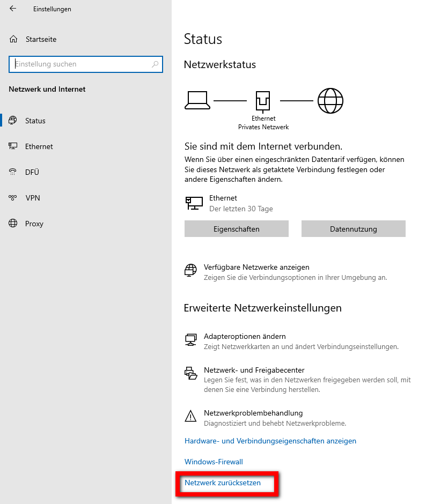This screenshot has width=426, height=504.
Task: Click 'Der letzten 30 Tage' text
Action: click(241, 209)
